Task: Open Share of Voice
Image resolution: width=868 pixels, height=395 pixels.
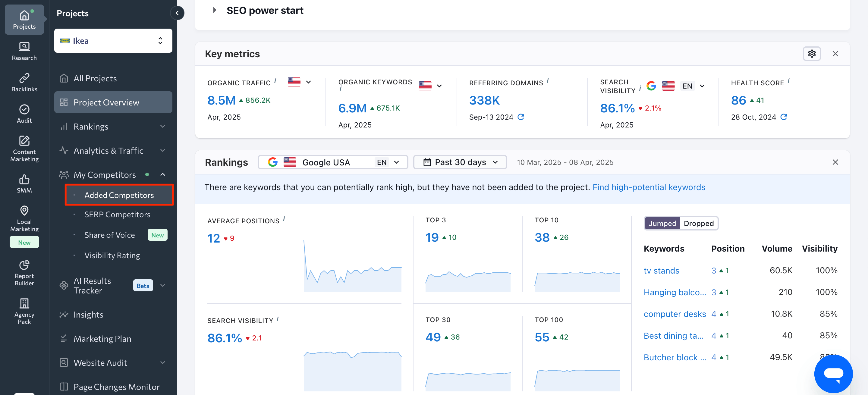Action: point(109,235)
